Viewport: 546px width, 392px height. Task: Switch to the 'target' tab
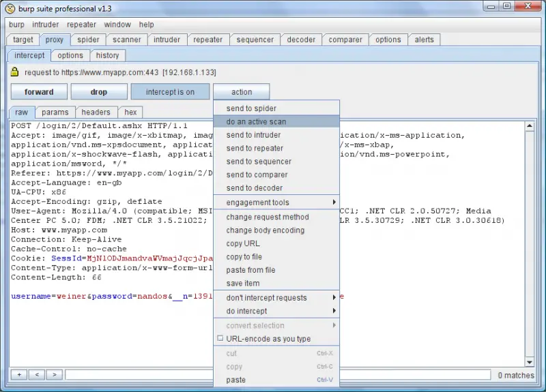coord(23,40)
